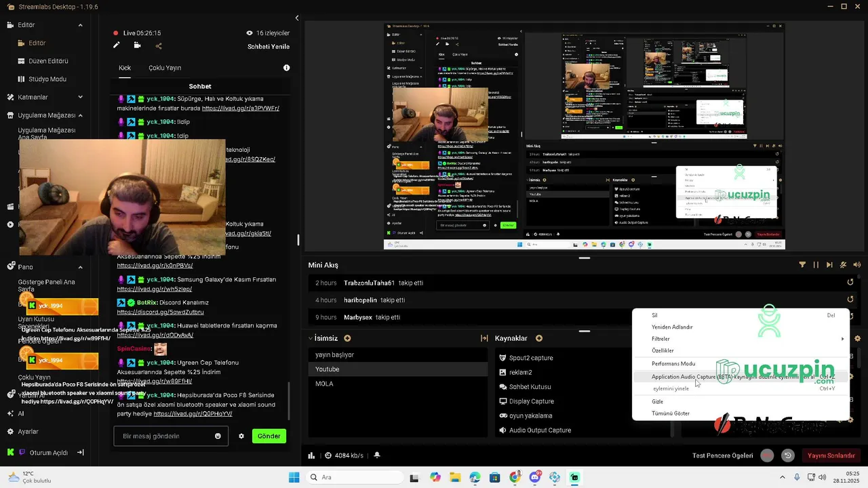Select the MOLA scene
The width and height of the screenshot is (868, 488).
[x=398, y=384]
